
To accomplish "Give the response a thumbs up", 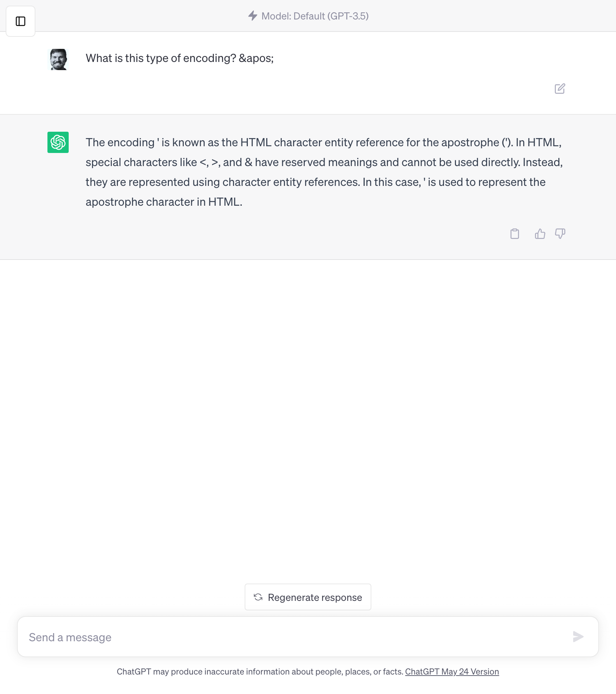I will (540, 234).
